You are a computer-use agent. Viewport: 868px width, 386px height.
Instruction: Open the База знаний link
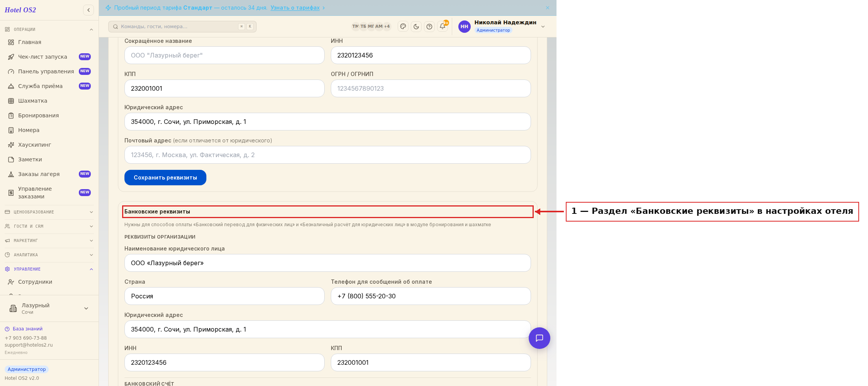click(27, 329)
